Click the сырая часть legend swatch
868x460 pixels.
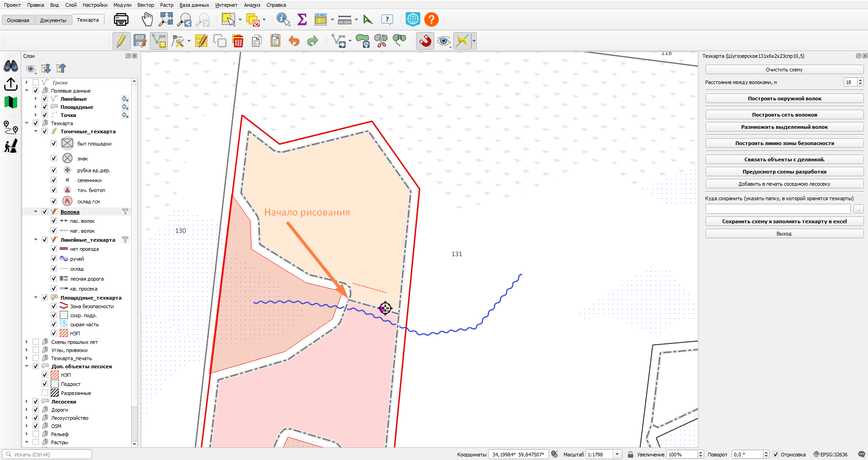tap(64, 324)
